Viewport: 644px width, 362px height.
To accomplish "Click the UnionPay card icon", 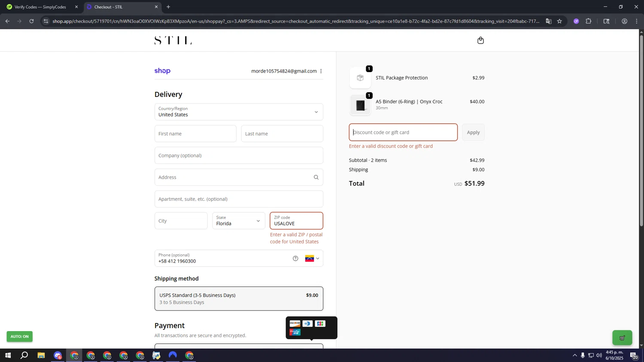I will (x=295, y=332).
